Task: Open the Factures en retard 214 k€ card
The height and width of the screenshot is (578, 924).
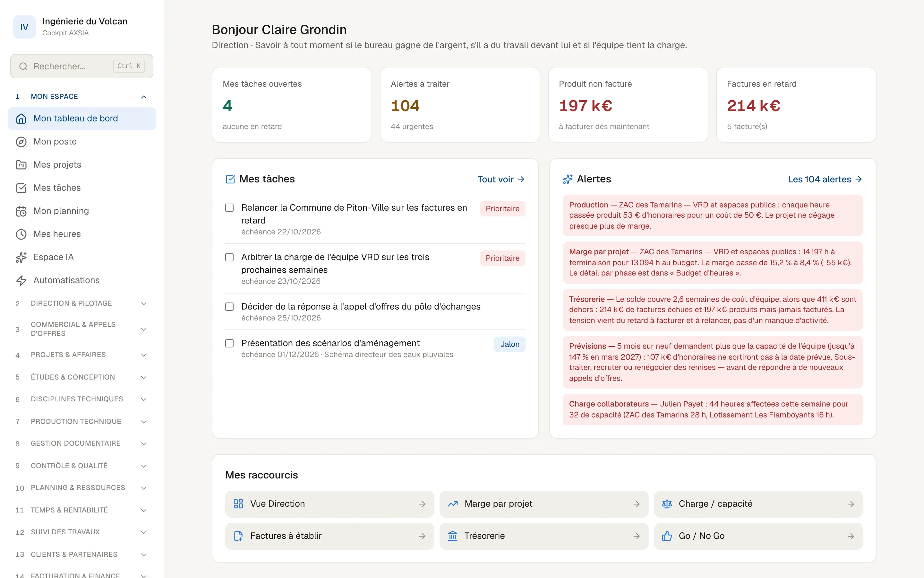Action: [x=796, y=105]
